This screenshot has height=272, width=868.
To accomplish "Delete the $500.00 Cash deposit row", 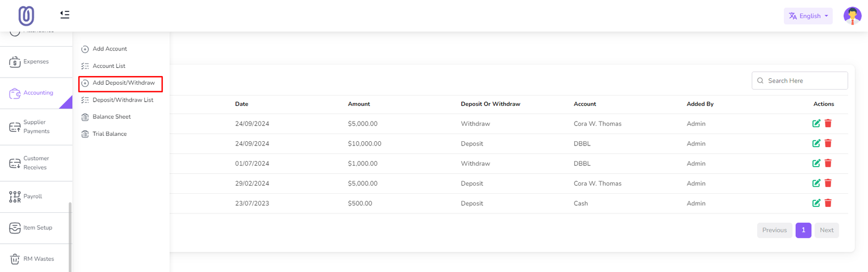I will point(828,203).
